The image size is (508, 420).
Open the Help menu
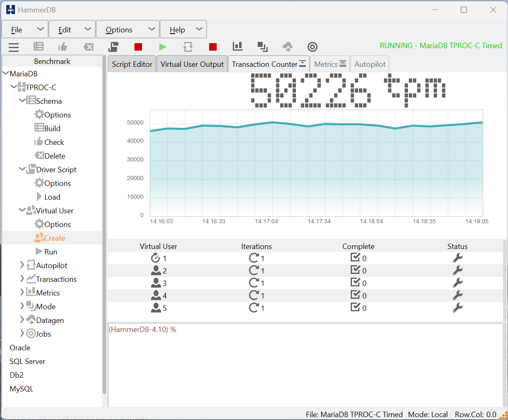[183, 29]
